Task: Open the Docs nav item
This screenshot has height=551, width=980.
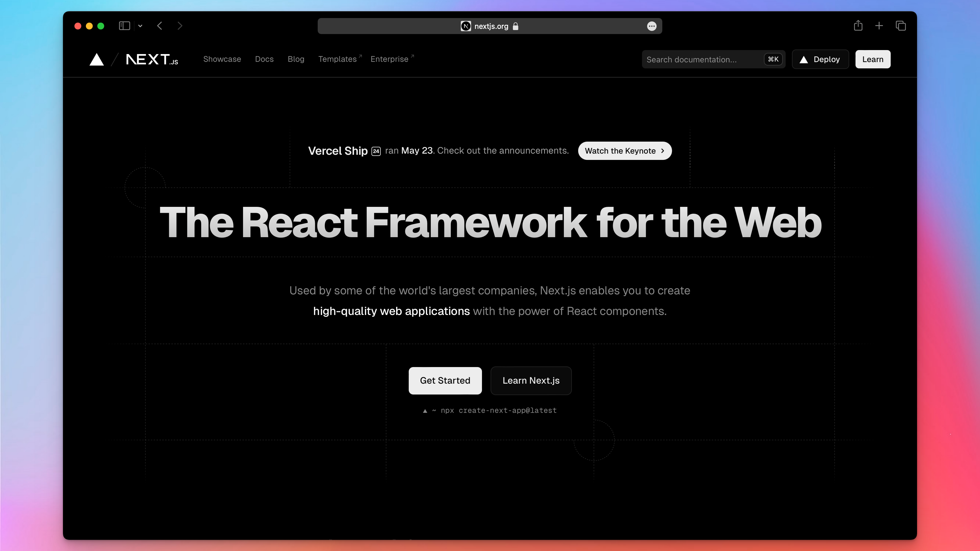Action: pos(264,59)
